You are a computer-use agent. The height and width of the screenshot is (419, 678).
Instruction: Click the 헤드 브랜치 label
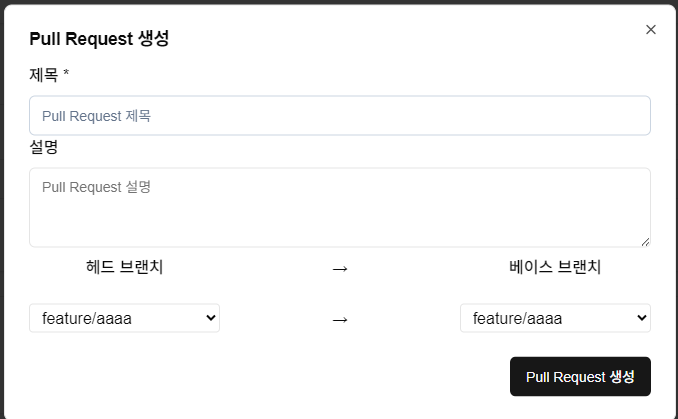(125, 267)
